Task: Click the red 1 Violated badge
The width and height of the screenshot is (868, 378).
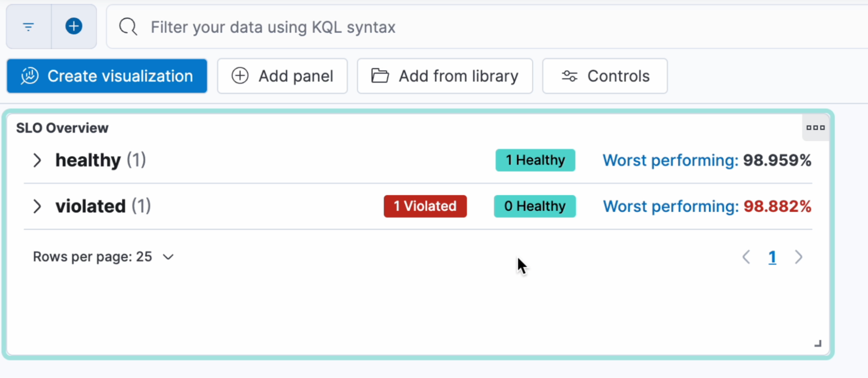Action: pos(425,206)
